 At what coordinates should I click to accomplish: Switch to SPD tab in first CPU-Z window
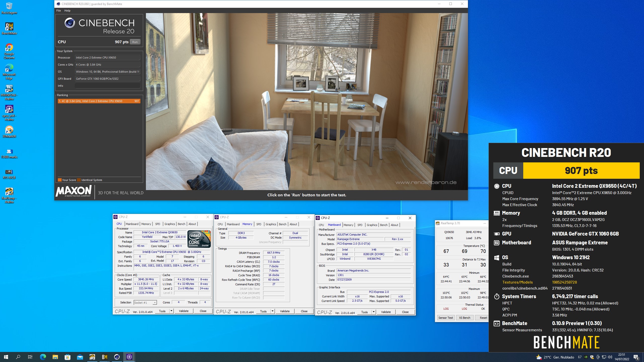[x=157, y=224]
